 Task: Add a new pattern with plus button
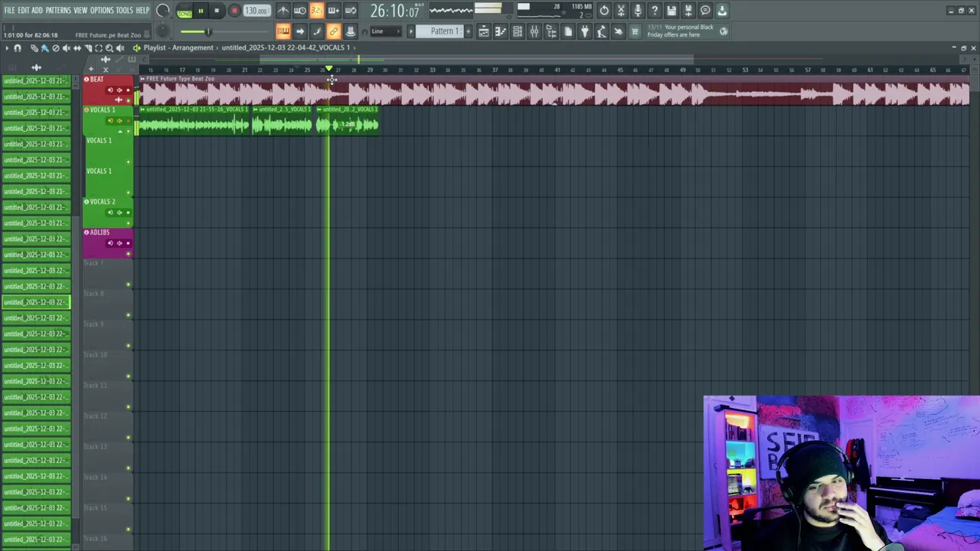pyautogui.click(x=469, y=31)
